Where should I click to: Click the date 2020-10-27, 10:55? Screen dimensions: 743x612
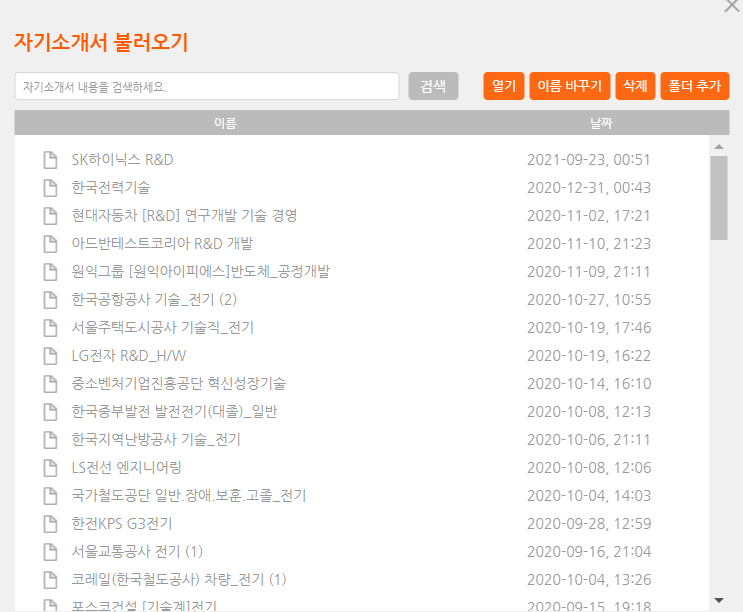point(589,300)
